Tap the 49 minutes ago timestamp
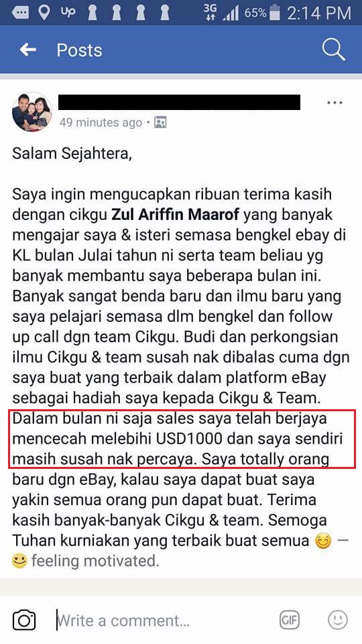 [101, 122]
